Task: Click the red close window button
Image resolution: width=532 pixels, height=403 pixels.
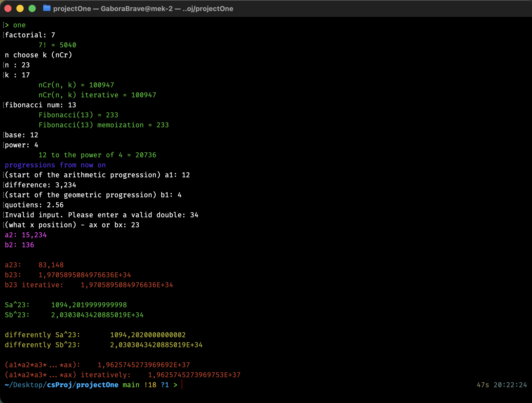Action: tap(8, 8)
